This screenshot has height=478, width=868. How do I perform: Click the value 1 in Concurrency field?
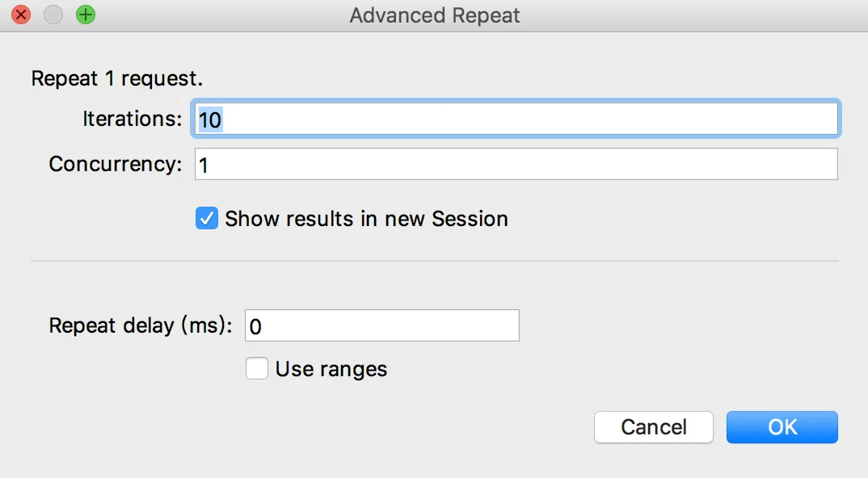(204, 166)
